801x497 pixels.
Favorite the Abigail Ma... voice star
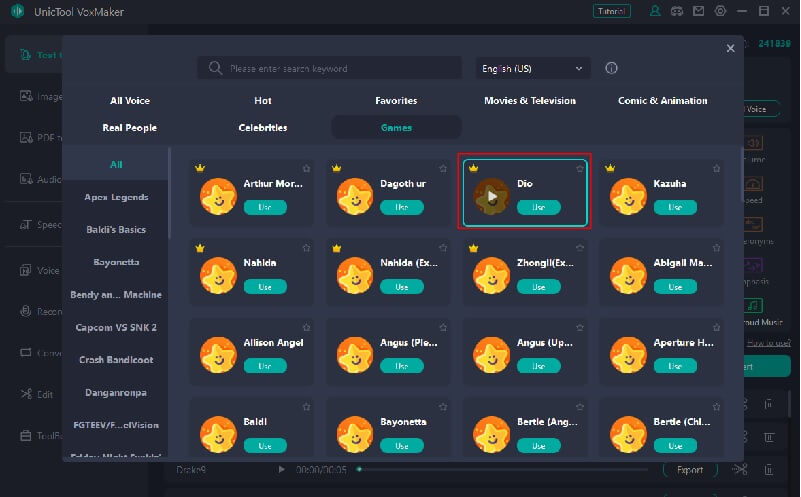(x=716, y=248)
